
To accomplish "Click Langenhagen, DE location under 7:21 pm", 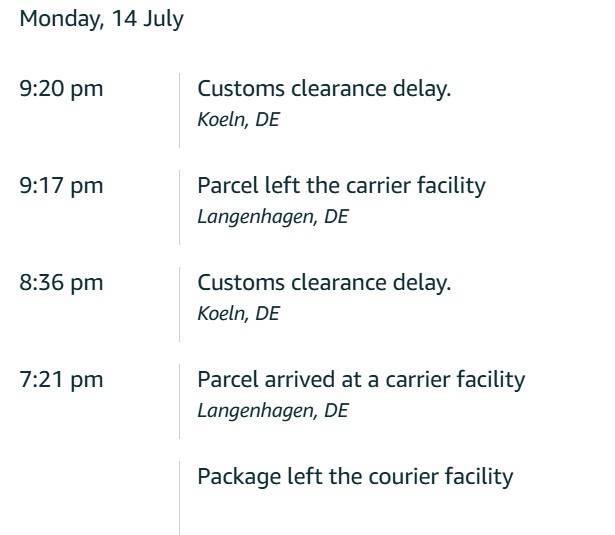I will [273, 411].
